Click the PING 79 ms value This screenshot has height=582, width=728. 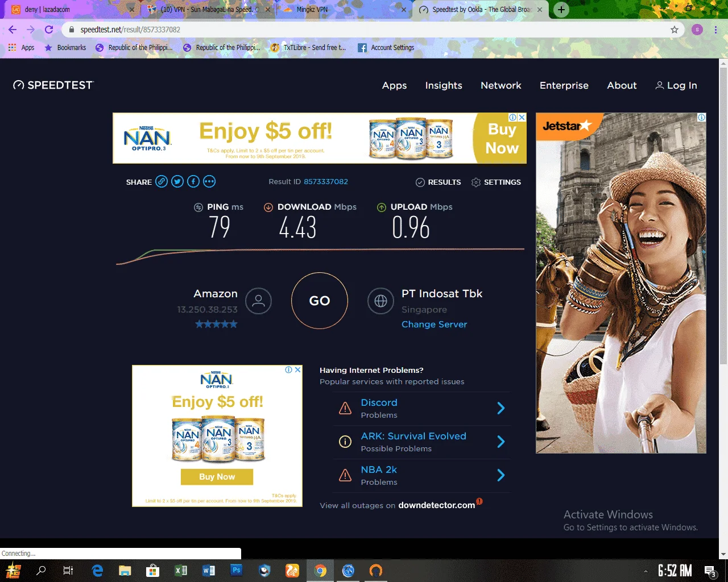click(x=220, y=227)
